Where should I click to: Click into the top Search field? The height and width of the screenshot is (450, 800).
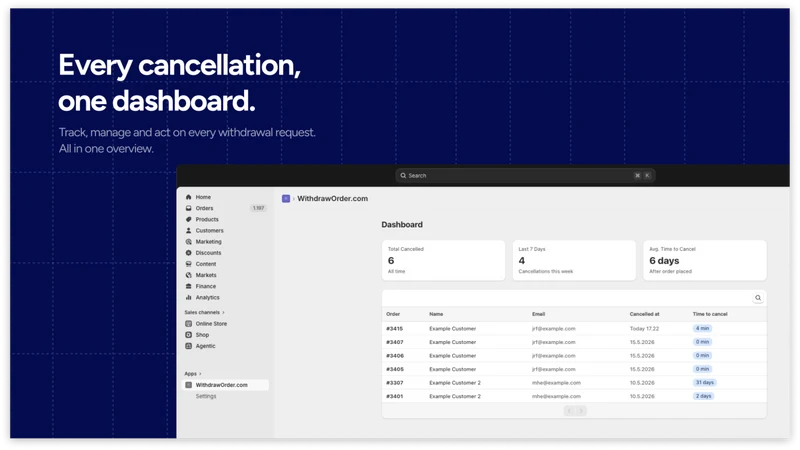tap(525, 176)
